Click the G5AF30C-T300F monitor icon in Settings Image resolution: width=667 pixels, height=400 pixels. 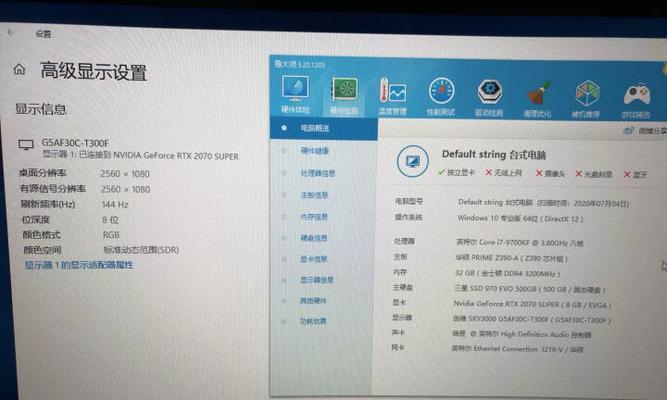click(x=26, y=145)
